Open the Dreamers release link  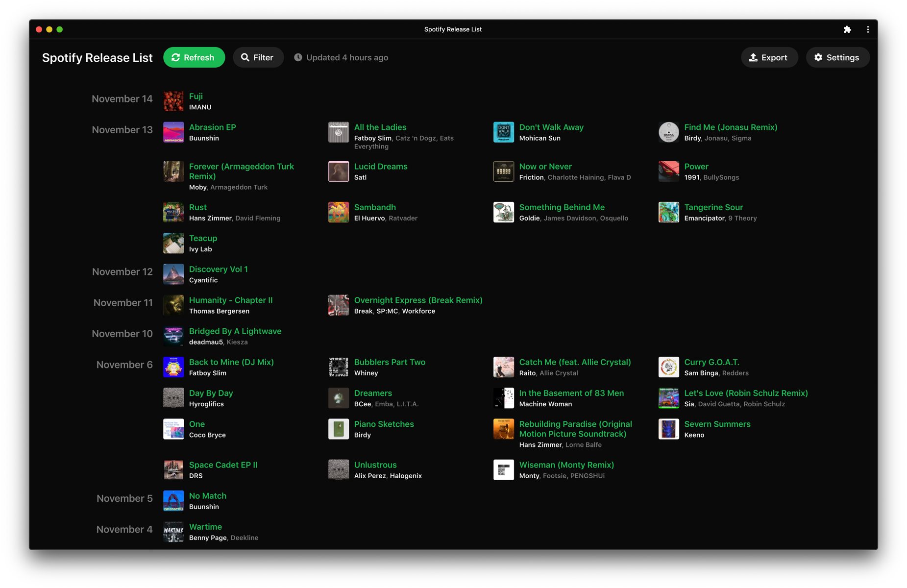coord(373,393)
